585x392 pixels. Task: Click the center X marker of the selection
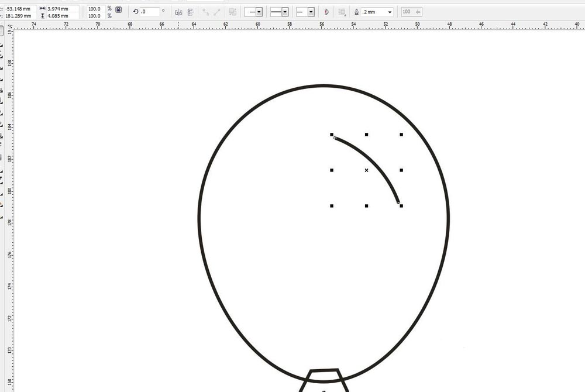click(366, 170)
